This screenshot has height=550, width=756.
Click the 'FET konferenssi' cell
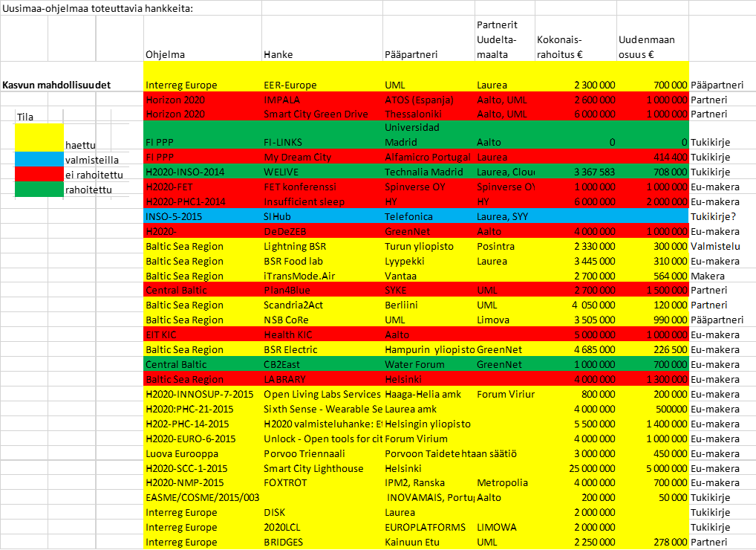(x=322, y=187)
